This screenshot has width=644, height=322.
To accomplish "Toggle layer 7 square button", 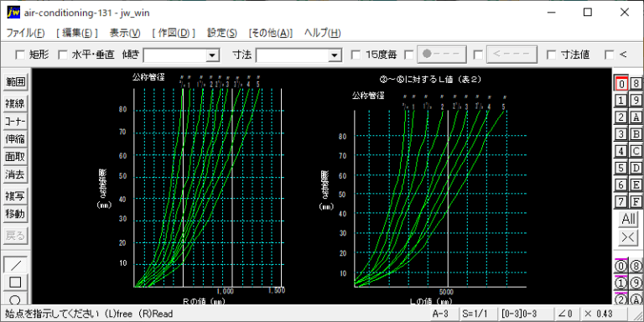I will [x=621, y=201].
